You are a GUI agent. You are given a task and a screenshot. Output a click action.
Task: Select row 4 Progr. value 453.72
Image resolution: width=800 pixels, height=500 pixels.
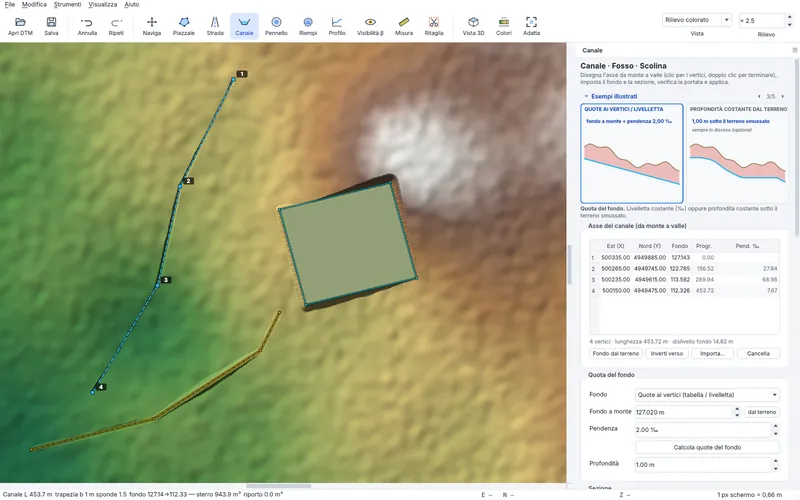(705, 291)
